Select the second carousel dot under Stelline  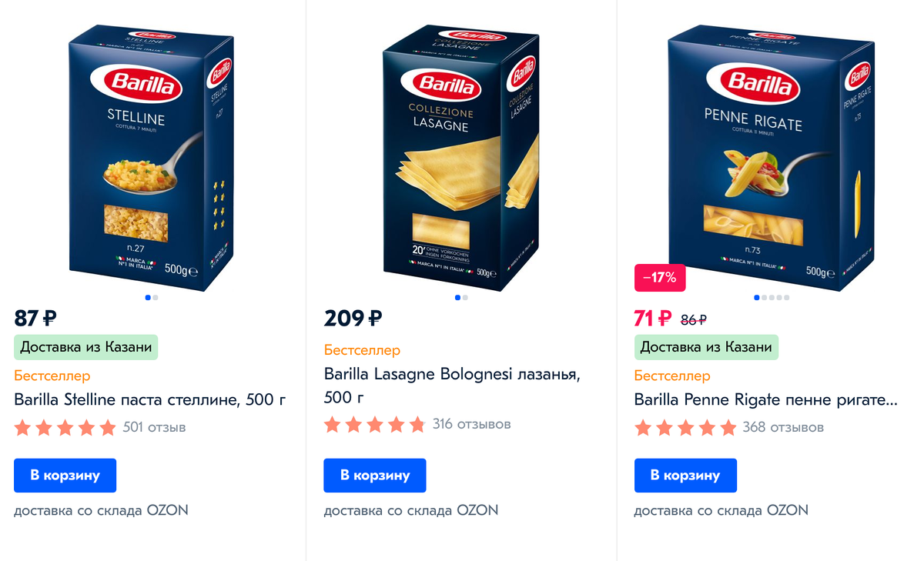(x=156, y=296)
